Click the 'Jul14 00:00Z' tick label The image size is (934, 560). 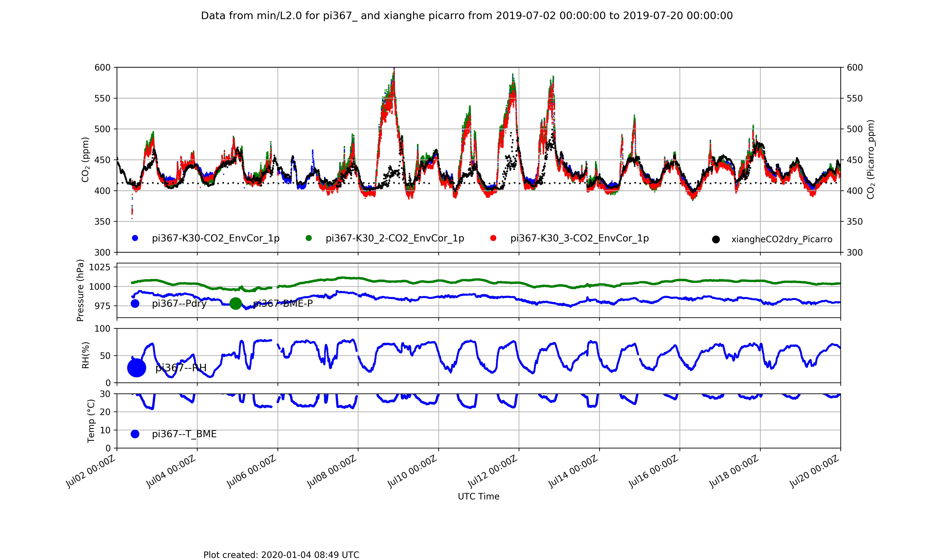tap(573, 472)
